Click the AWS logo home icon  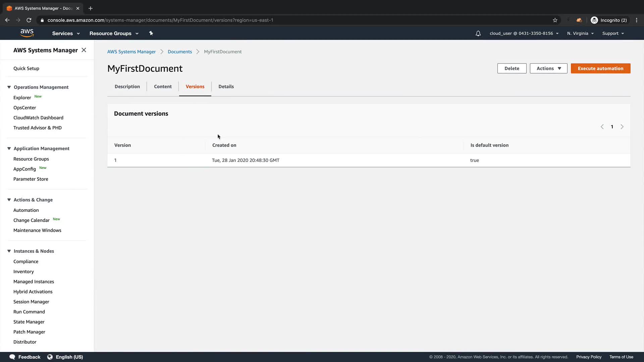(x=27, y=33)
